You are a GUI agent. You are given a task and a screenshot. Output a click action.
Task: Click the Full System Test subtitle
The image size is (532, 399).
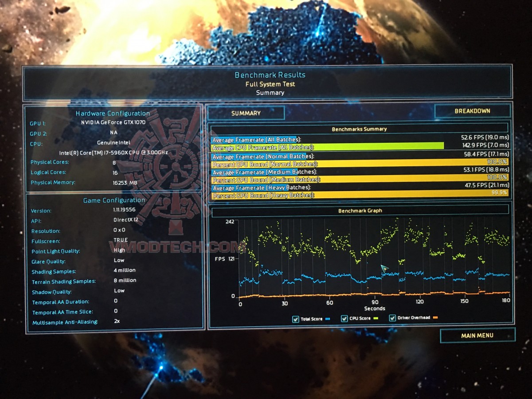[x=270, y=84]
